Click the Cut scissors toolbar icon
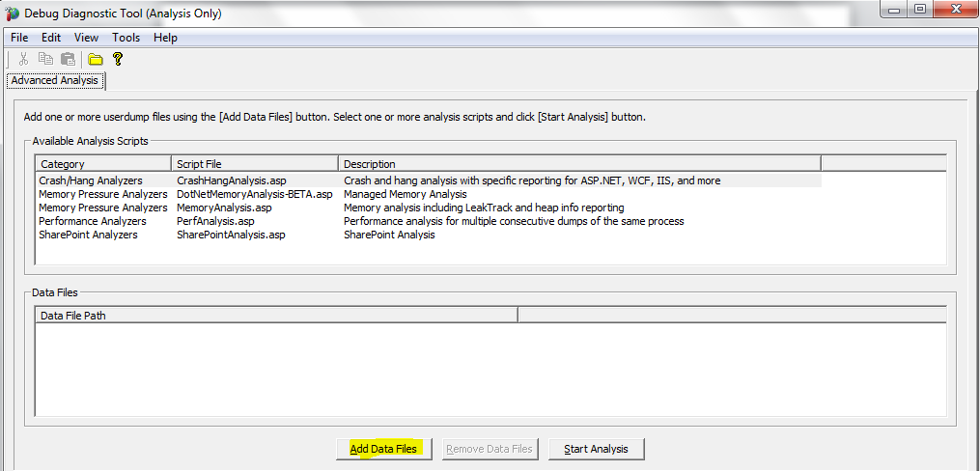The width and height of the screenshot is (980, 471). coord(24,59)
